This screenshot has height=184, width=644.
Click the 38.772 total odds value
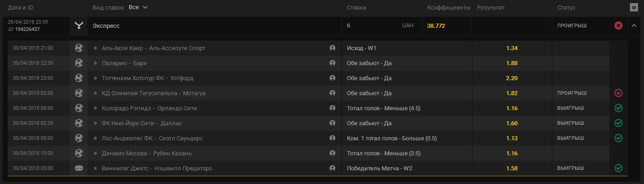point(436,26)
